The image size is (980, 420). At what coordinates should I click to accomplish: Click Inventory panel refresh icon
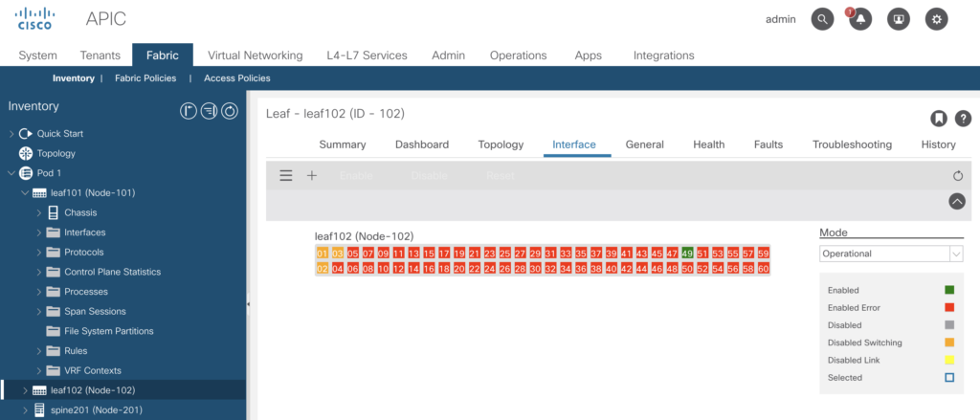(230, 111)
